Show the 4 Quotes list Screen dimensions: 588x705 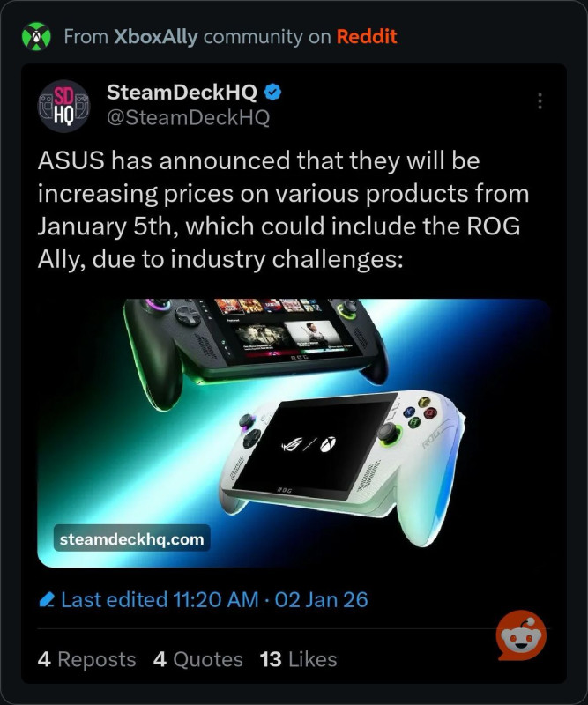197,659
